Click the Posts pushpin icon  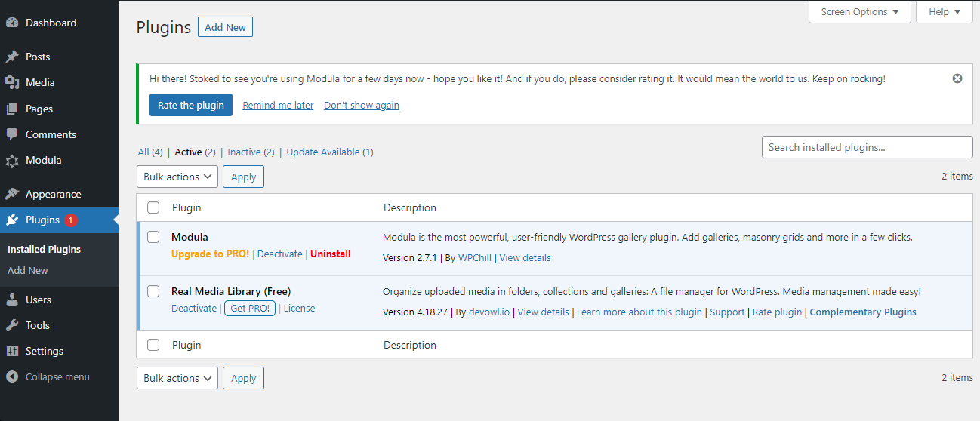pos(12,57)
